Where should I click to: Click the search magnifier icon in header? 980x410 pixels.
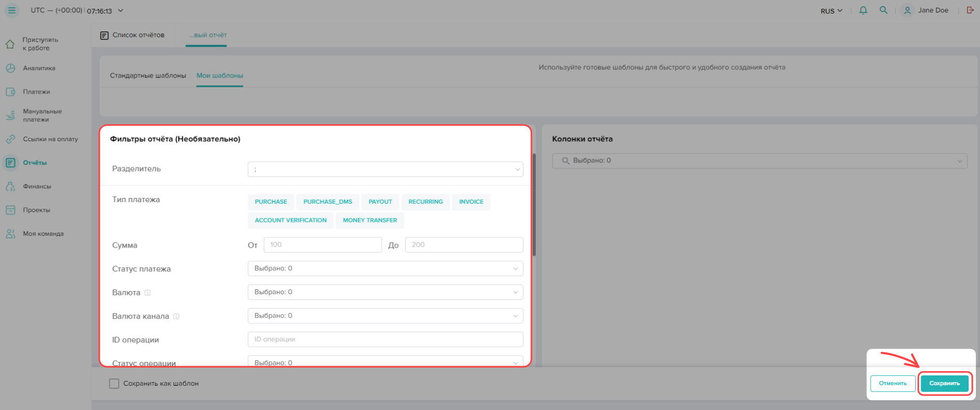[x=884, y=10]
